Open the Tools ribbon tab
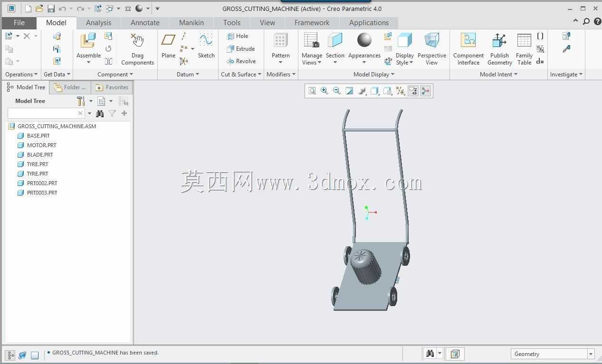This screenshot has height=364, width=602. 232,23
